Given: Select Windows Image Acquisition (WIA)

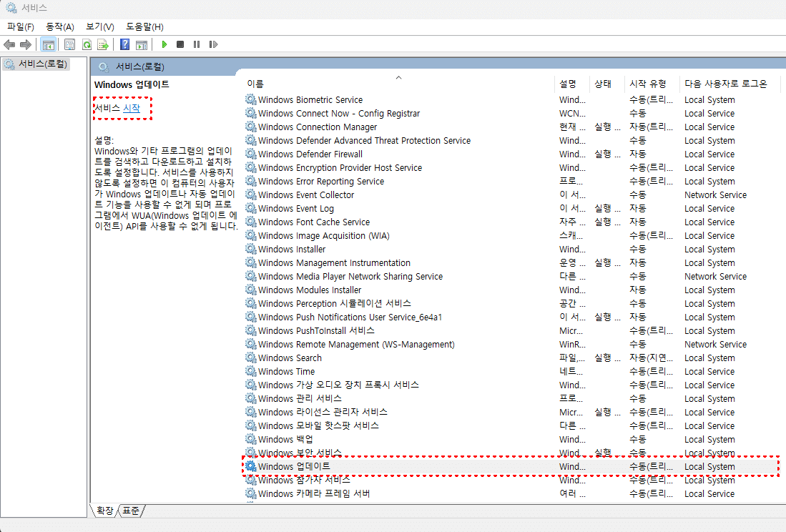Looking at the screenshot, I should coord(511,235).
